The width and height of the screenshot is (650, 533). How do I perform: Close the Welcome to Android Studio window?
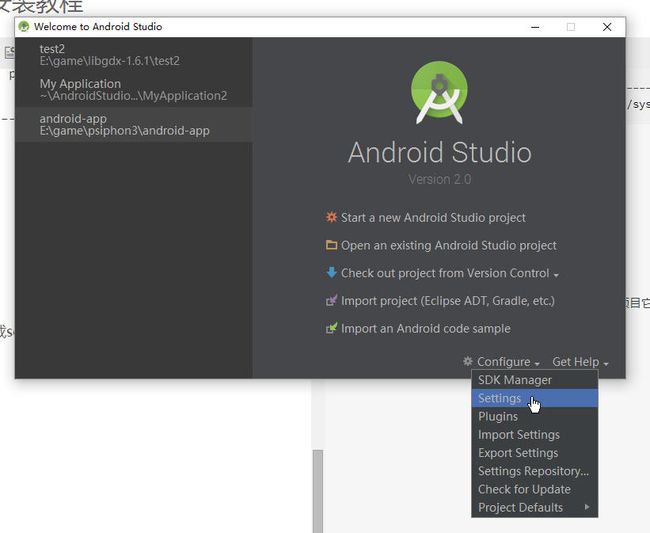point(607,27)
